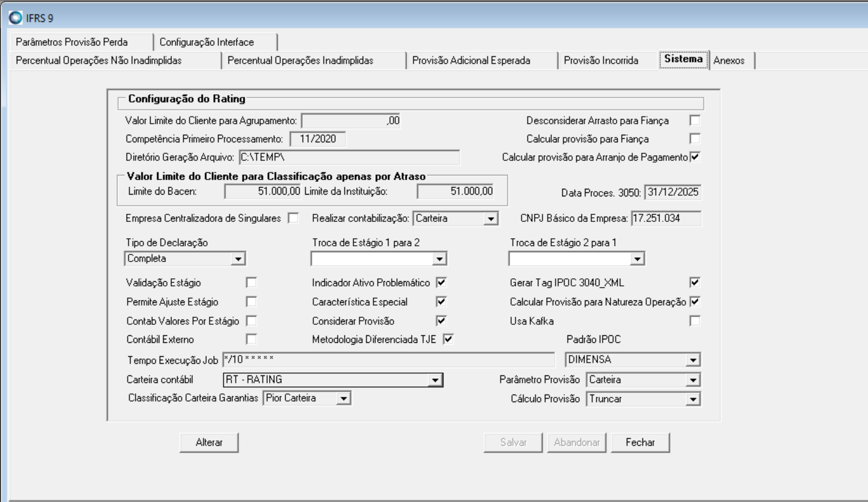Toggle Desconsiderar Arrasto para Fiança checkbox
This screenshot has width=868, height=502.
click(695, 120)
